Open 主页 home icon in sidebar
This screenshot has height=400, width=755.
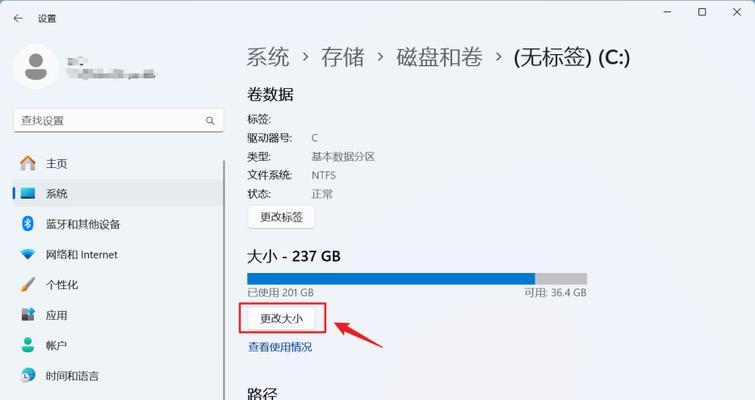[28, 163]
